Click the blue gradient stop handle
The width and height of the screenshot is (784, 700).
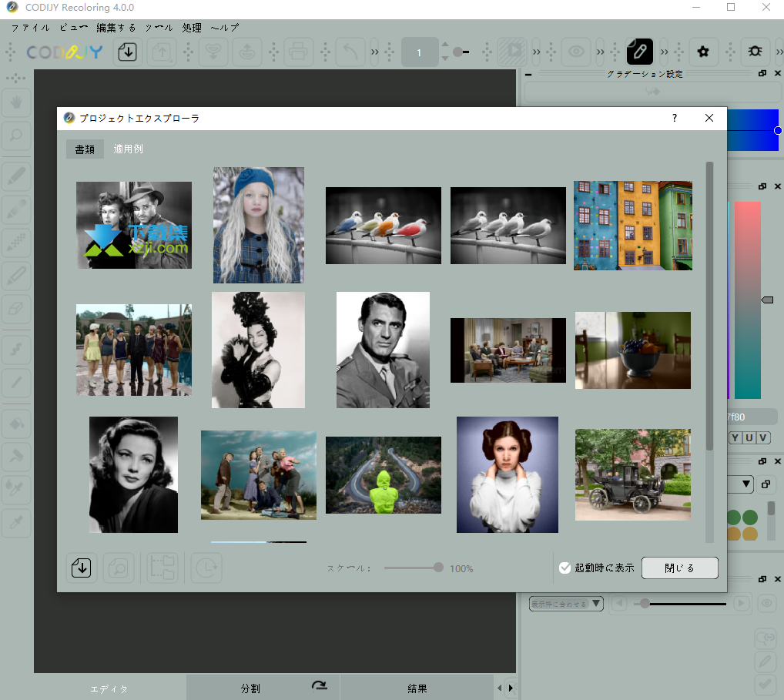pos(778,130)
